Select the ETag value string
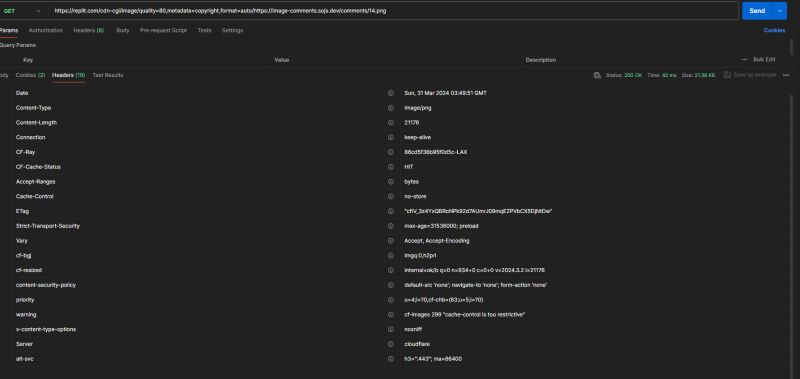This screenshot has height=379, width=800. click(x=478, y=211)
